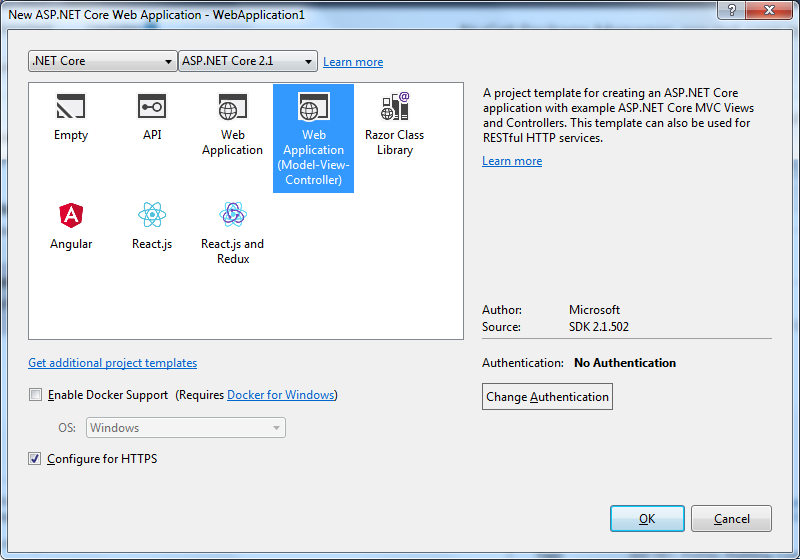This screenshot has width=800, height=560.
Task: Select the Angular template icon
Action: [71, 215]
